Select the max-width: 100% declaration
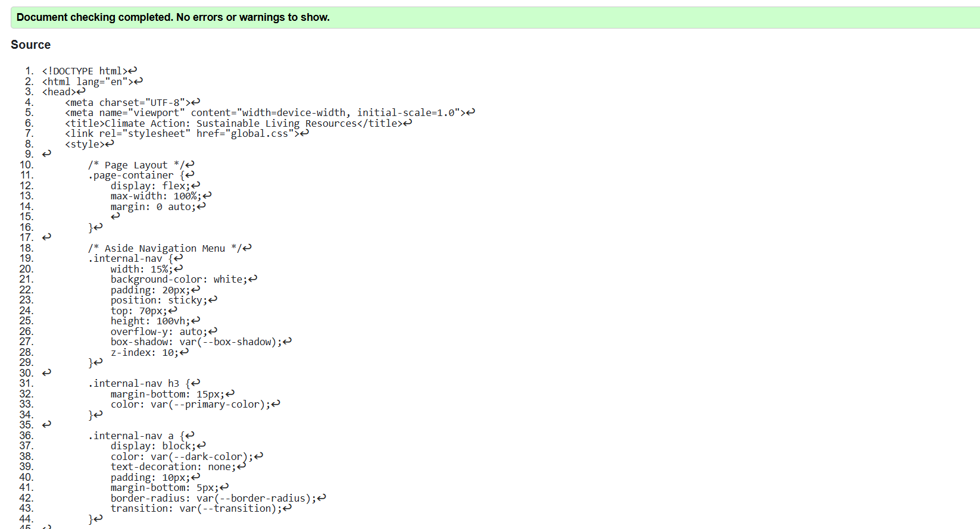This screenshot has height=529, width=980. click(x=161, y=196)
